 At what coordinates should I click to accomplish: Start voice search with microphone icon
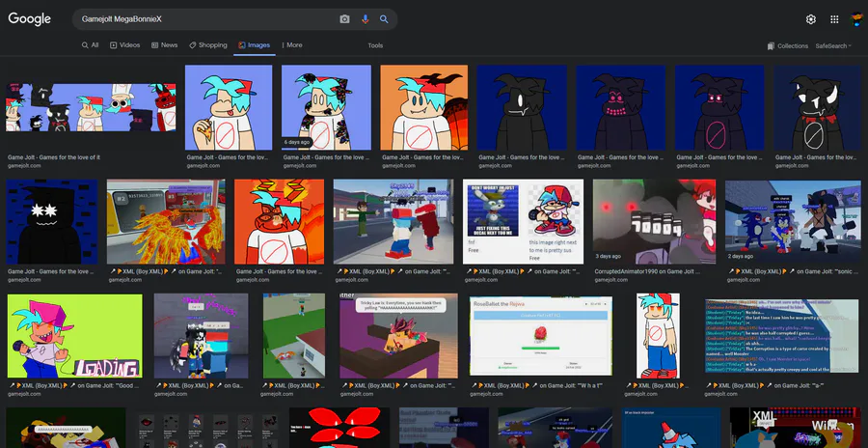coord(365,19)
